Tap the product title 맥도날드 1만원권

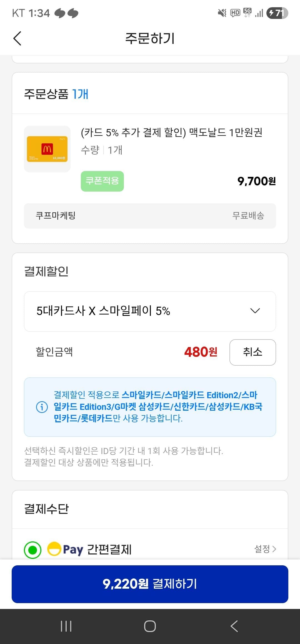171,133
